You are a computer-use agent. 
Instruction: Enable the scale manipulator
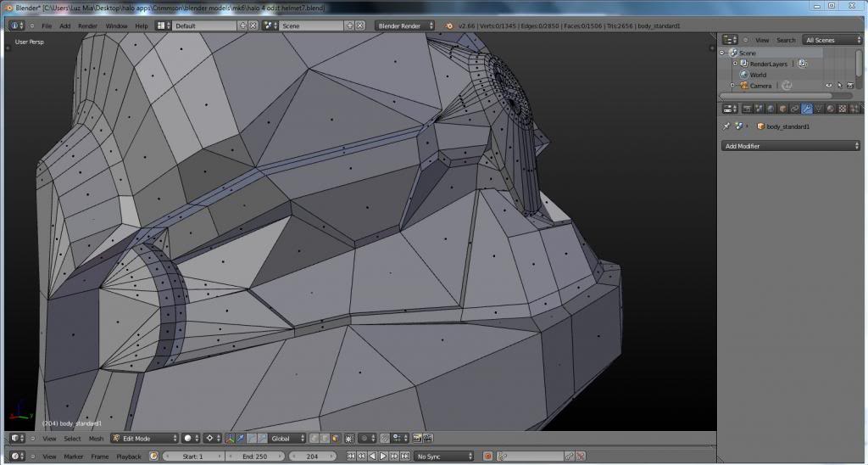point(263,438)
